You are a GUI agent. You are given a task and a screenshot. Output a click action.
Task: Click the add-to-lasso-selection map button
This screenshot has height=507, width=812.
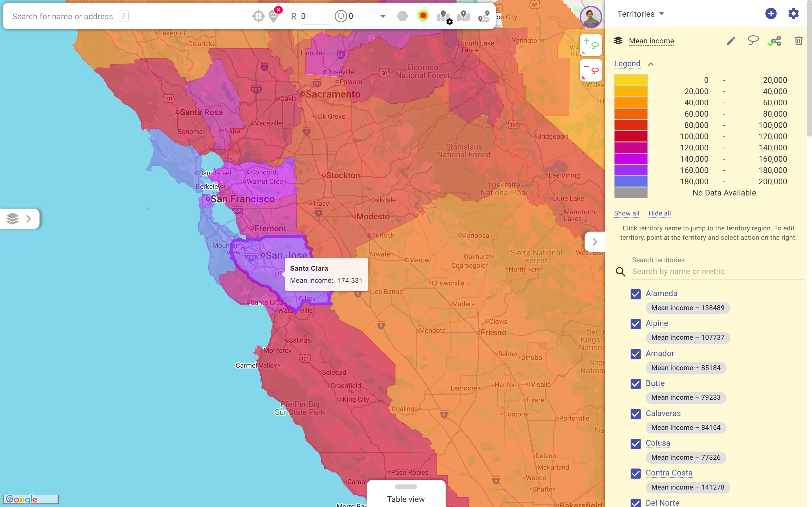pyautogui.click(x=591, y=45)
